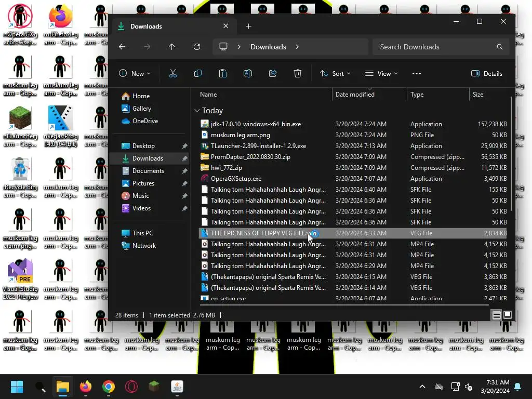The image size is (532, 399).
Task: Select the Opera GX Browser desktop shortcut
Action: point(20,25)
